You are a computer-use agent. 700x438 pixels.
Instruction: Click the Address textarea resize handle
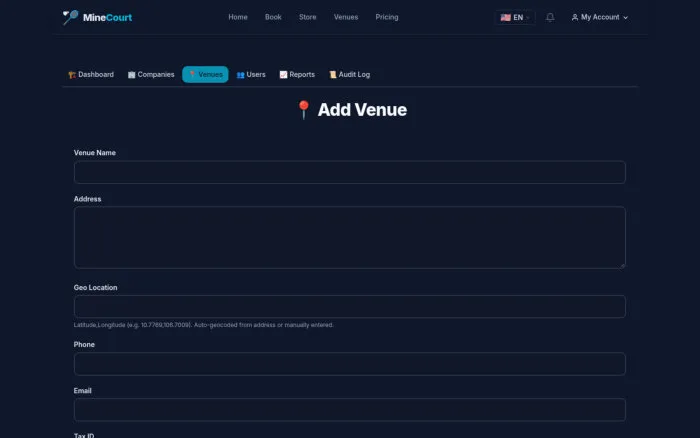[x=622, y=266]
